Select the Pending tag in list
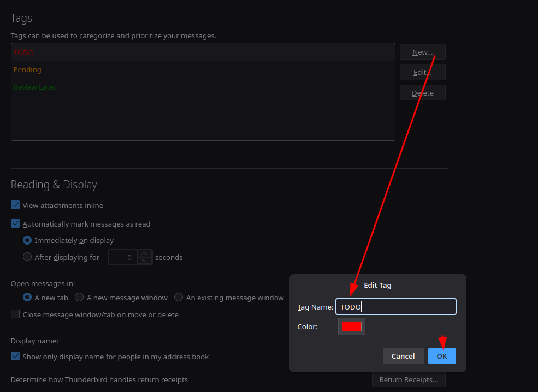The image size is (538, 392). (x=27, y=70)
